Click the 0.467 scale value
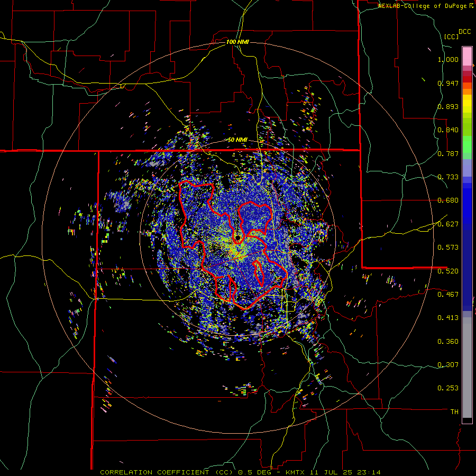 point(448,295)
